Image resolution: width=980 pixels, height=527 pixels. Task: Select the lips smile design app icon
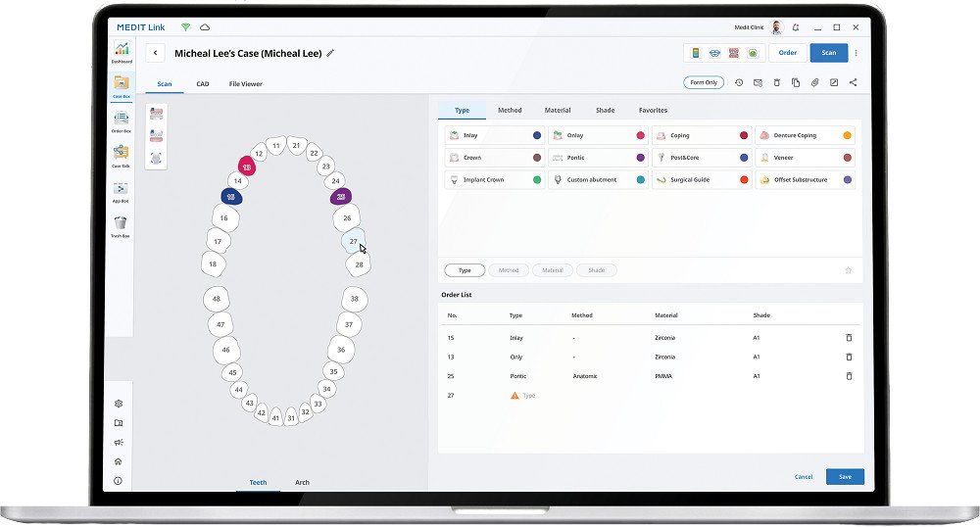[x=713, y=53]
